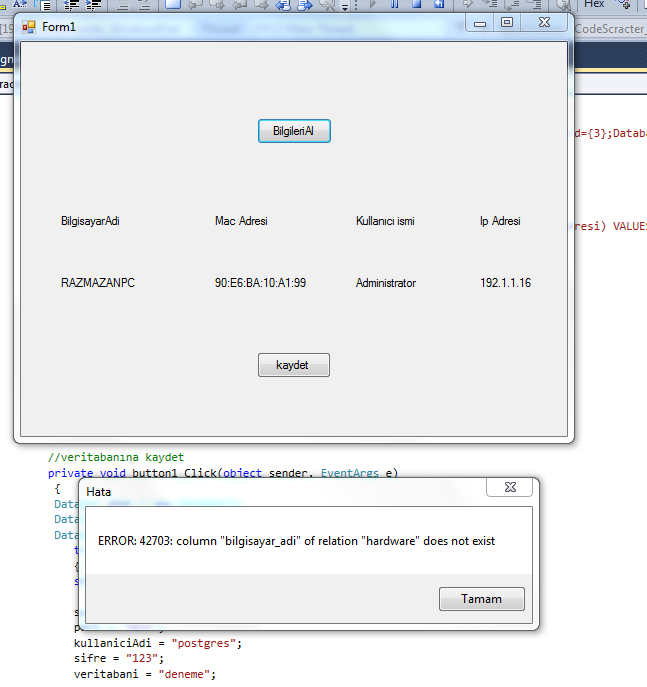The width and height of the screenshot is (647, 687).
Task: Click the Administrator username value
Action: tap(386, 283)
